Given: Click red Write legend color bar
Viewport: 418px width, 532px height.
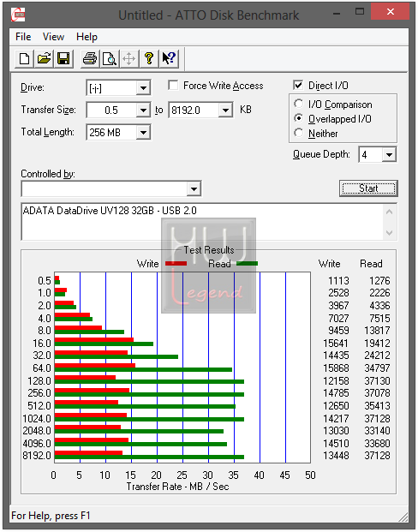Looking at the screenshot, I should [x=176, y=264].
